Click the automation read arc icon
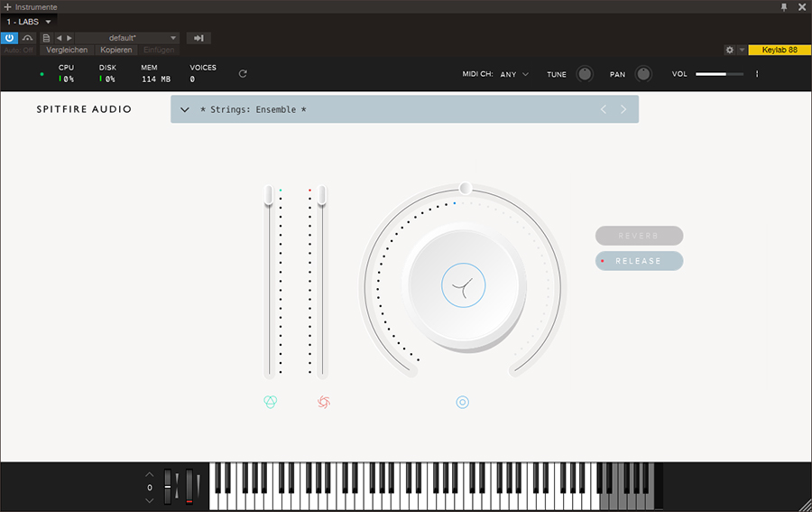Viewport: 812px width, 512px height. (27, 38)
